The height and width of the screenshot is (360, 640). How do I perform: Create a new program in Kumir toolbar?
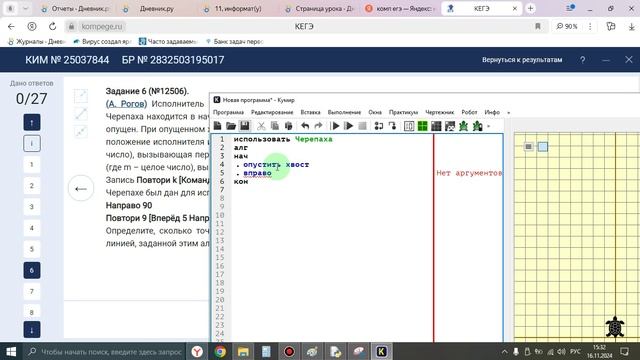(218, 126)
